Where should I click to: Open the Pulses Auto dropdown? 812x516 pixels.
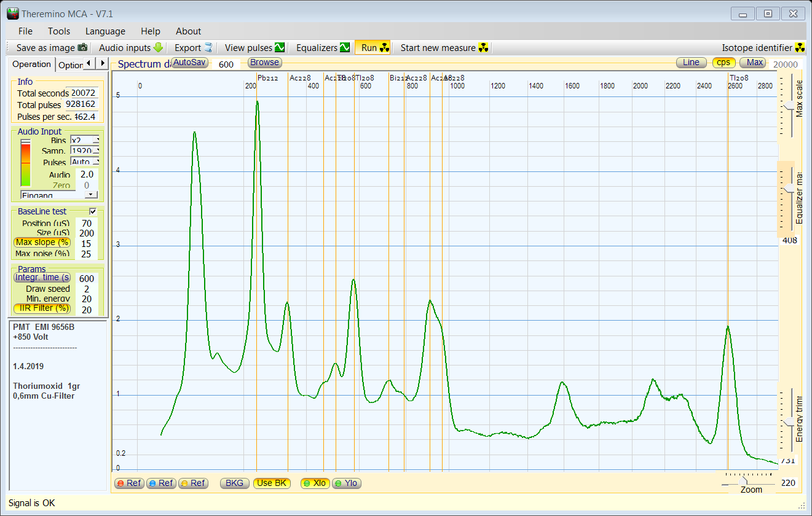pyautogui.click(x=95, y=162)
